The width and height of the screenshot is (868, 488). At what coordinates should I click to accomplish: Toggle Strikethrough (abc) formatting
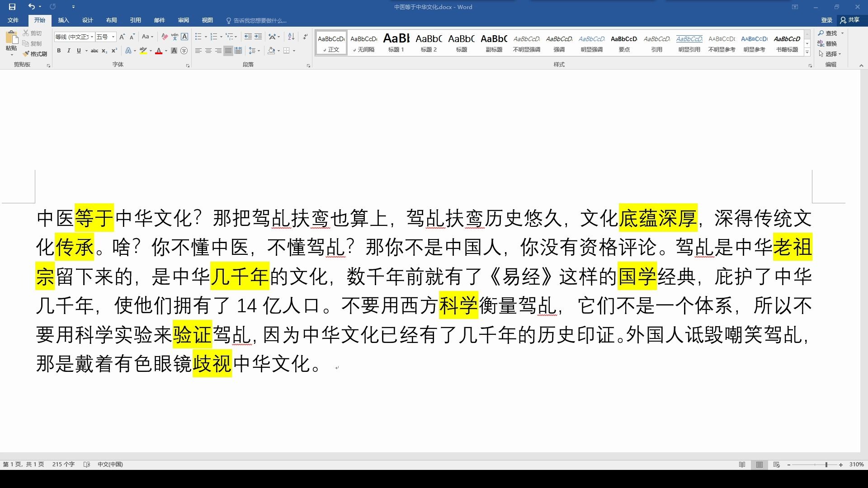point(94,51)
